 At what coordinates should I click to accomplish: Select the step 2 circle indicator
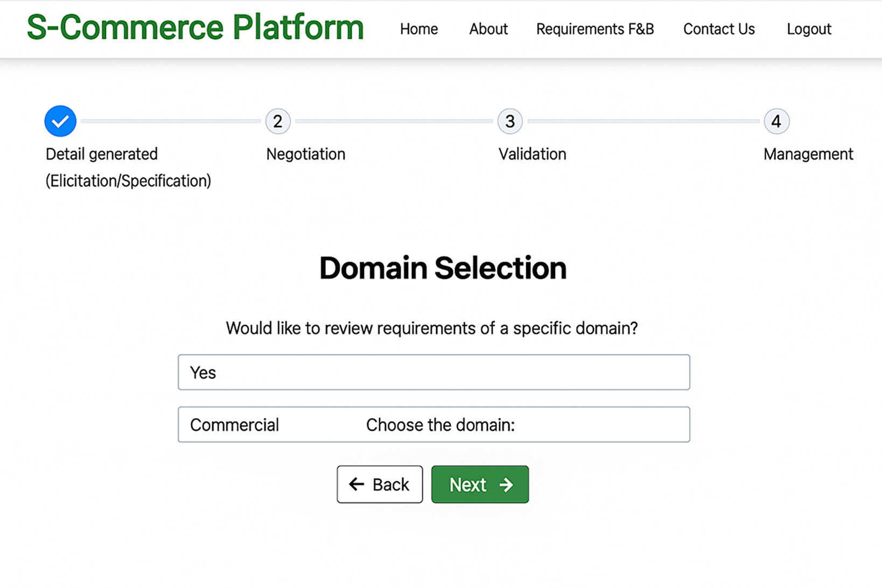278,122
